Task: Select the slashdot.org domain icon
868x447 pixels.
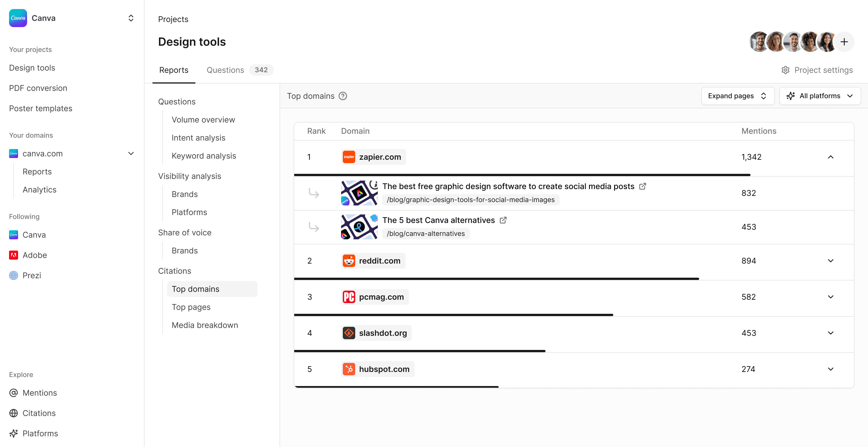Action: tap(349, 333)
